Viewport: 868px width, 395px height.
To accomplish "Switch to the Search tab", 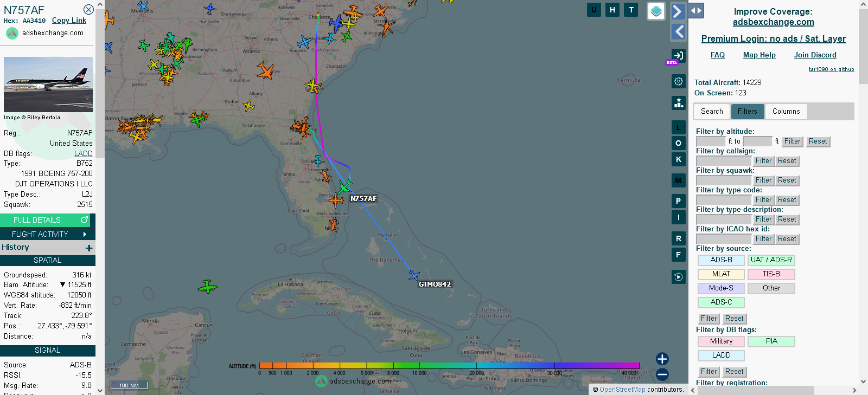I will tap(712, 112).
